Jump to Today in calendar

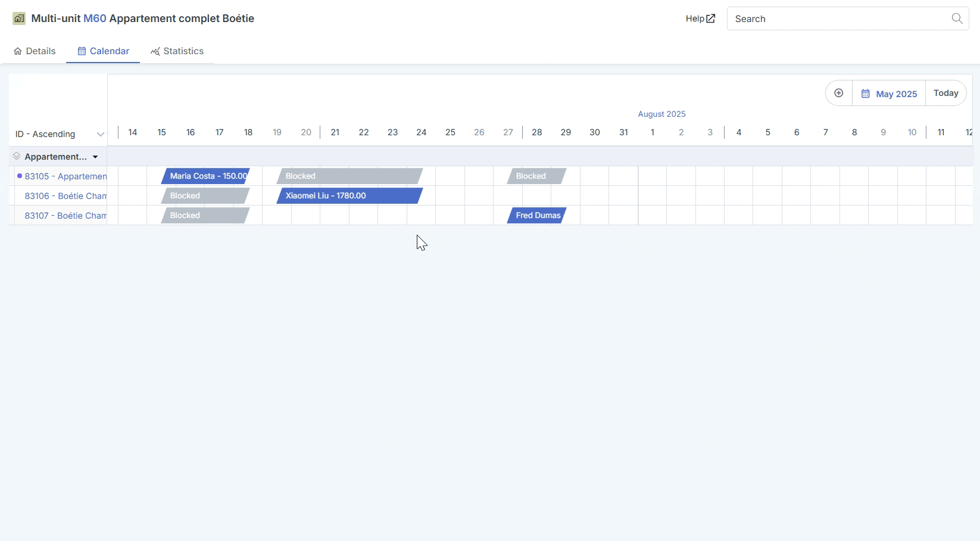(946, 93)
